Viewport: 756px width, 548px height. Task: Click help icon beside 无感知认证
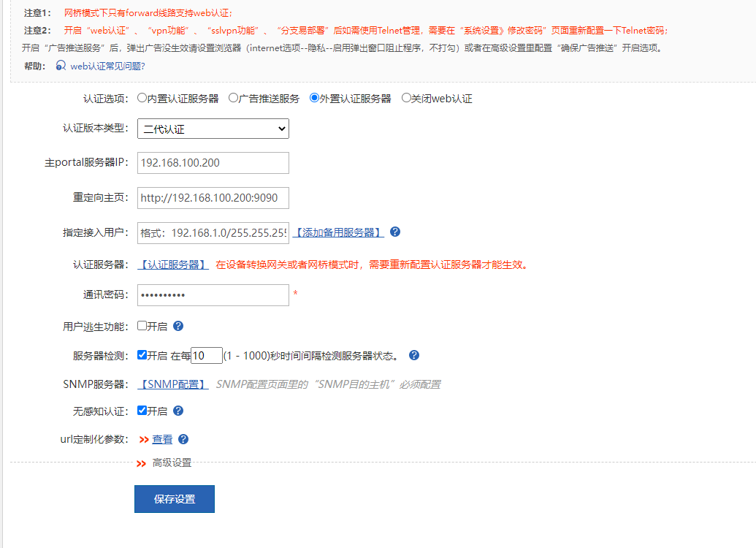tap(178, 411)
